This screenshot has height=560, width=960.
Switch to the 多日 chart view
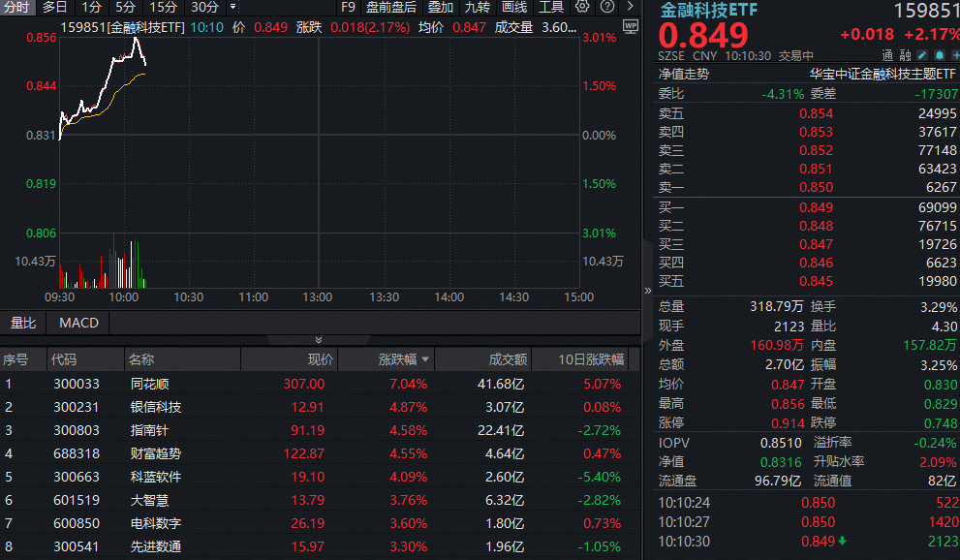click(55, 8)
